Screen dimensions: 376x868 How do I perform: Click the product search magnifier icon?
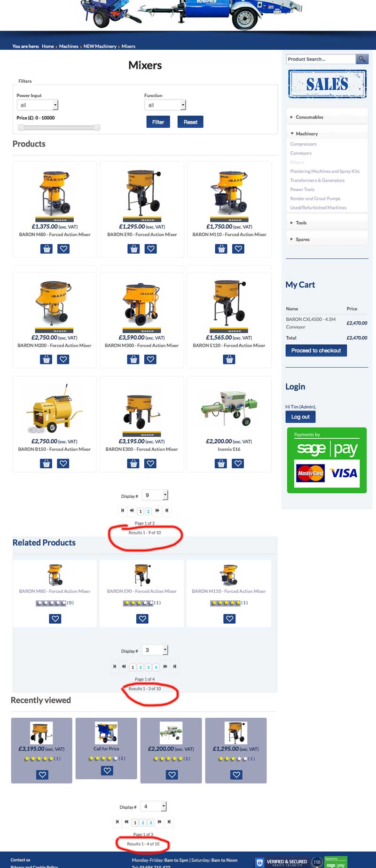(362, 59)
